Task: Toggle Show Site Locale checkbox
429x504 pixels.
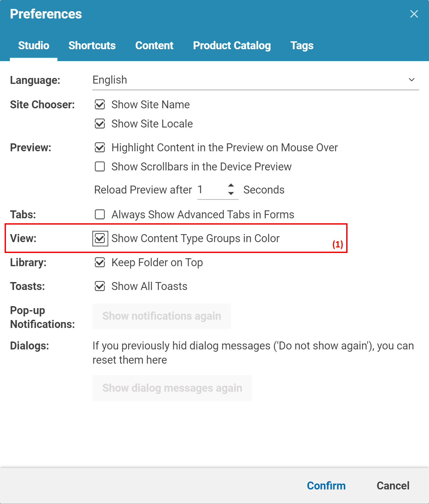Action: click(x=100, y=124)
